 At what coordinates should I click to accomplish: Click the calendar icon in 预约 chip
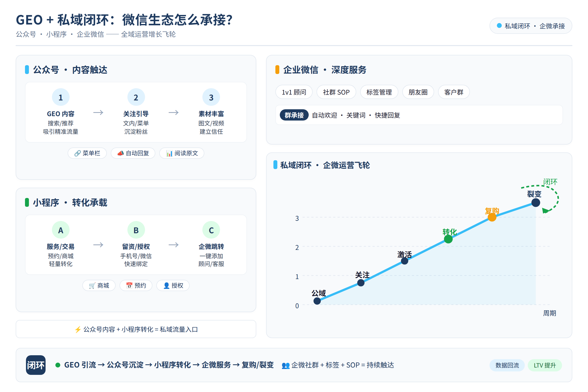[x=129, y=285]
